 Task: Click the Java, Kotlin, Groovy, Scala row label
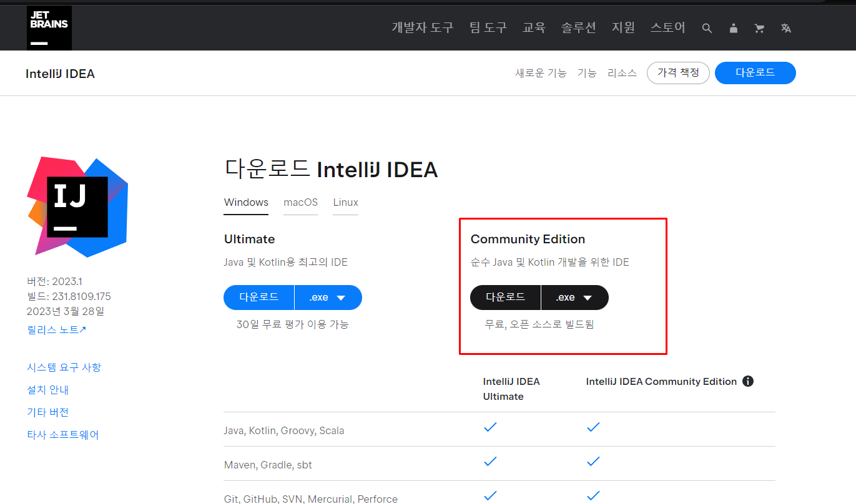point(284,430)
